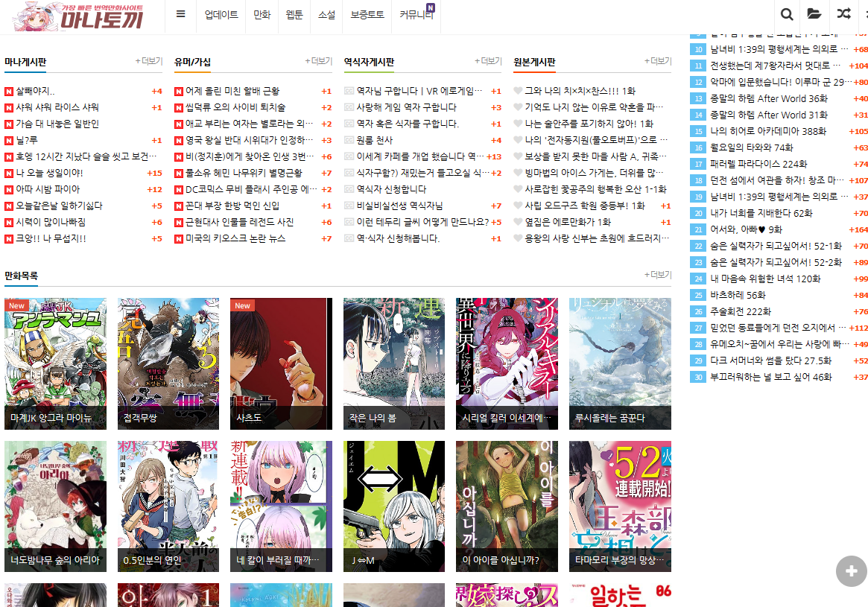Open 작은 나의 봄 manga cover
The image size is (868, 607).
click(394, 363)
